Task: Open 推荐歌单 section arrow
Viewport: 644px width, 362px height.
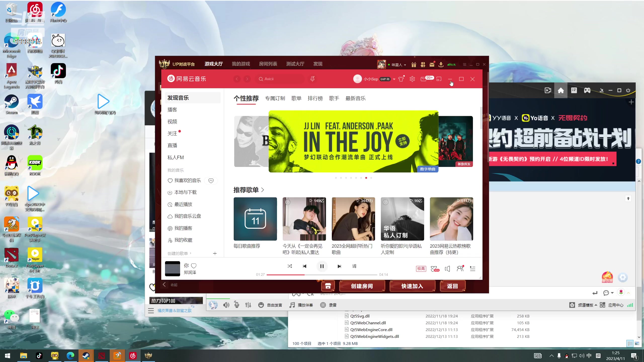Action: pyautogui.click(x=263, y=190)
